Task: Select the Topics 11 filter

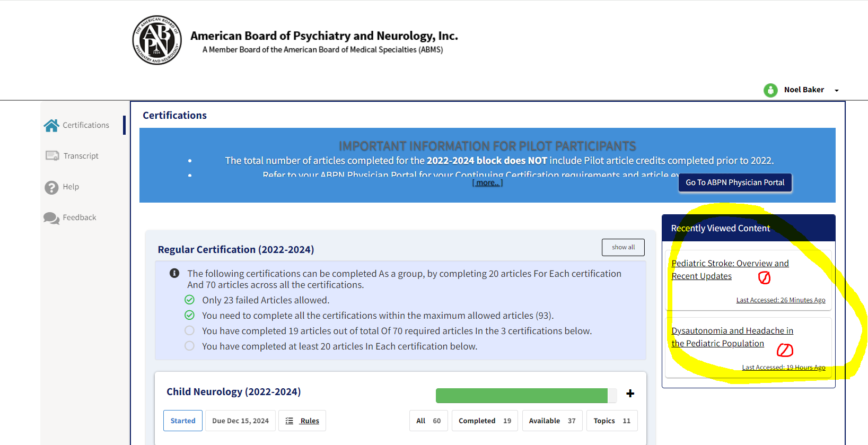Action: [612, 421]
